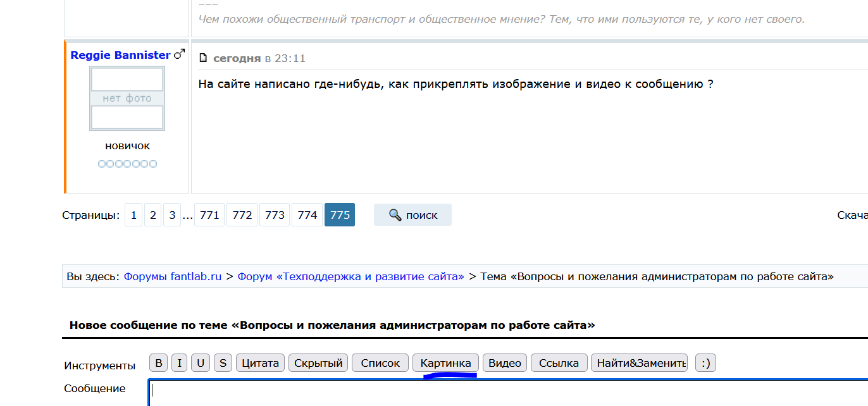Viewport: 868px width, 406px height.
Task: Apply Strikethrough (S) formatting
Action: (223, 363)
